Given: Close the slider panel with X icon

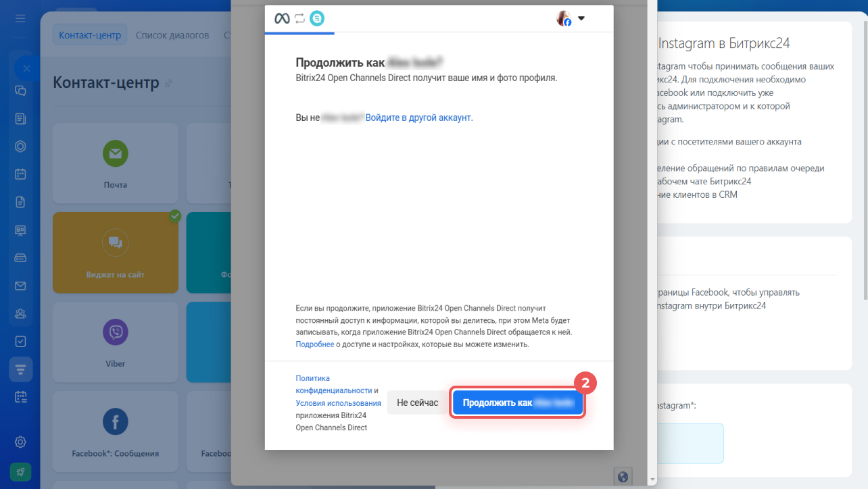Looking at the screenshot, I should click(x=26, y=68).
